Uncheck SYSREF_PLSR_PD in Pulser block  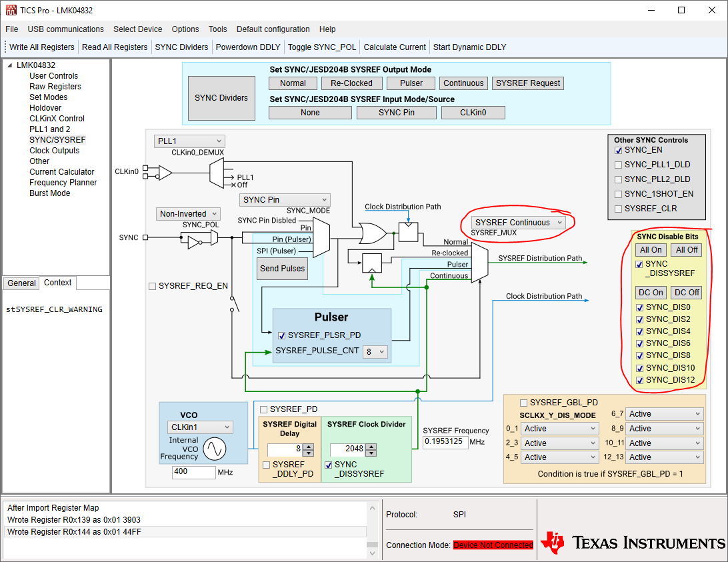click(282, 335)
